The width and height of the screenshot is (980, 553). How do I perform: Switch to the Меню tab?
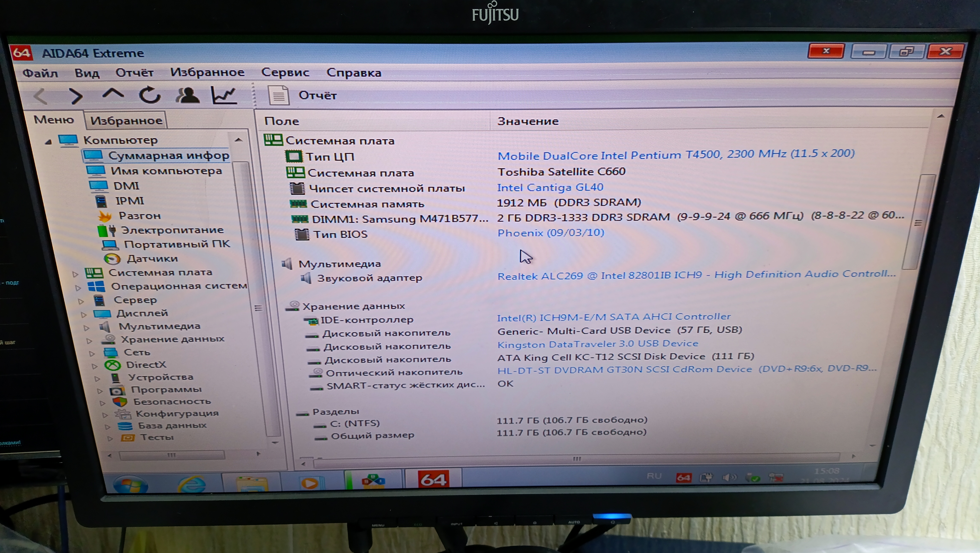click(54, 120)
